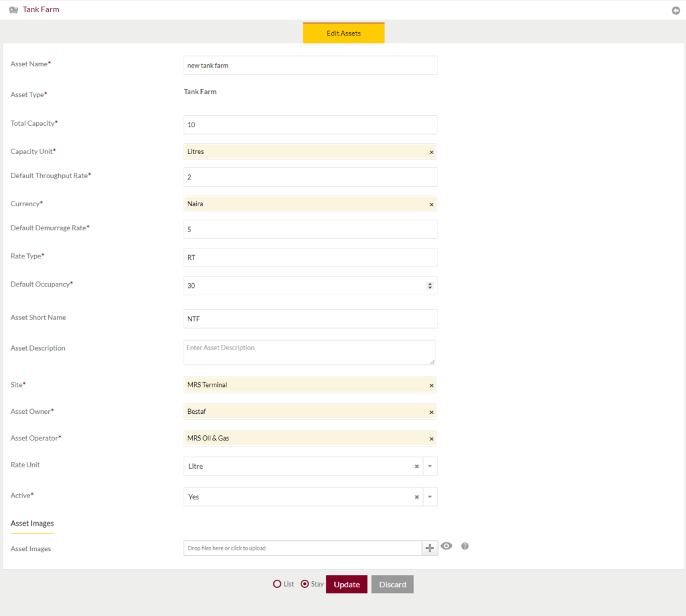Clear the Yes value in Active field
Image resolution: width=686 pixels, height=616 pixels.
[x=417, y=497]
